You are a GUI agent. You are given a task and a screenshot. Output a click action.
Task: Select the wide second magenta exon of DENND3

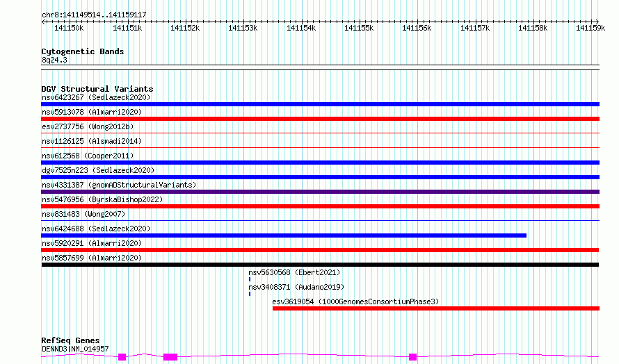(x=170, y=357)
